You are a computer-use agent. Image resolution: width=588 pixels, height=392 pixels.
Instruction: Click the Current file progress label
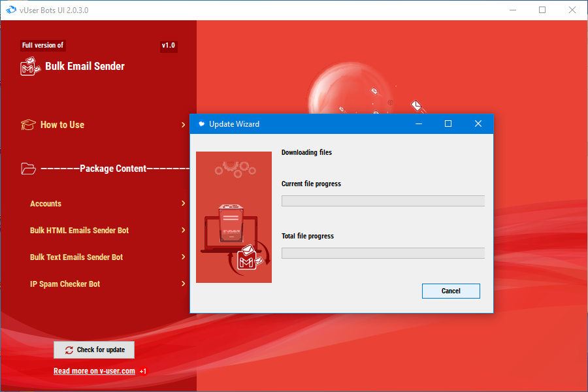click(311, 184)
